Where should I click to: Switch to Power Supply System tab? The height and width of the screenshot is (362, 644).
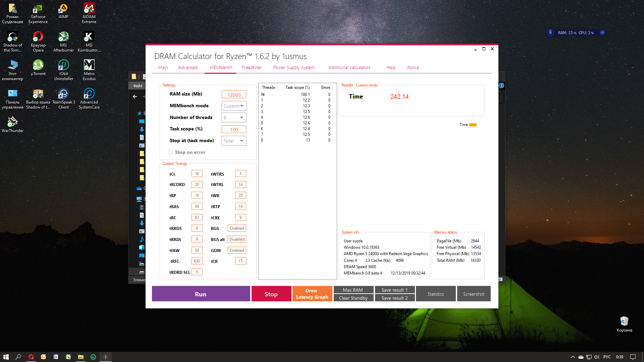(294, 67)
